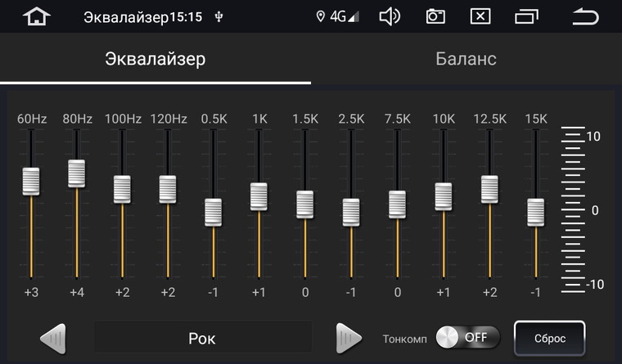
Task: Click the 60Hz slider handle
Action: coord(31,181)
